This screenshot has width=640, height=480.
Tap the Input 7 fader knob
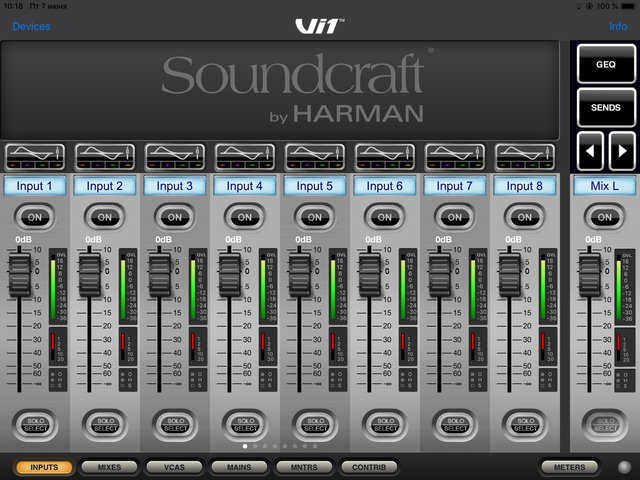point(439,274)
